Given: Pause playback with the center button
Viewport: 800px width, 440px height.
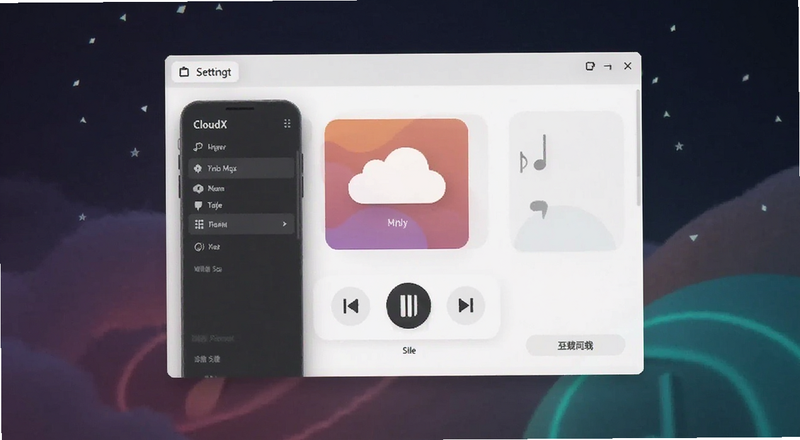Looking at the screenshot, I should pyautogui.click(x=408, y=305).
